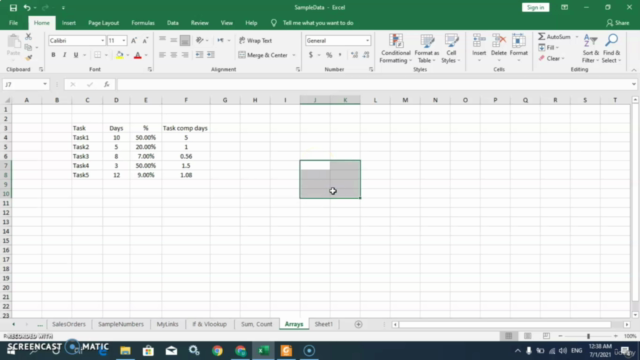Click the AutoSum button
640x360 pixels.
point(554,37)
